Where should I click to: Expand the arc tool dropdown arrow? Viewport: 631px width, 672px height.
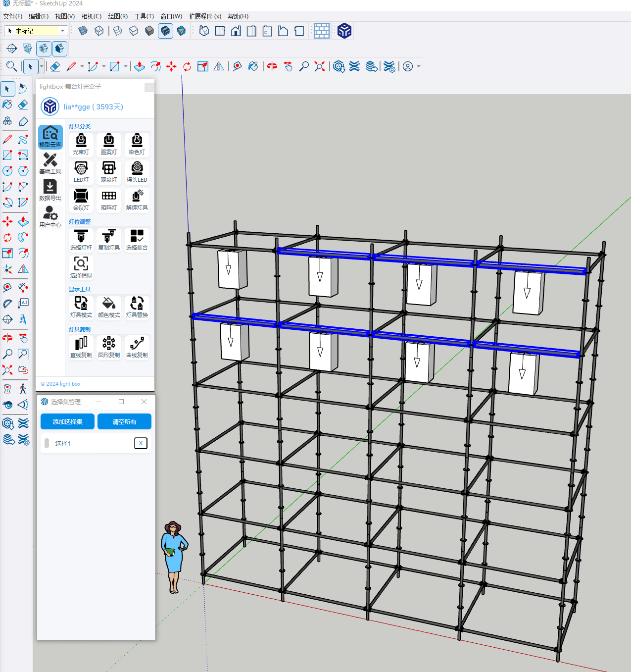(x=104, y=66)
